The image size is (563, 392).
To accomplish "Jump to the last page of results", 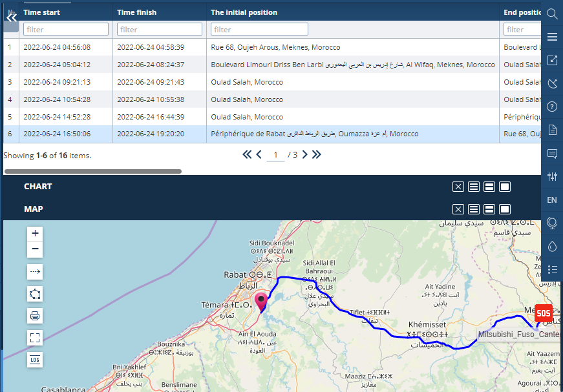I will [x=317, y=155].
